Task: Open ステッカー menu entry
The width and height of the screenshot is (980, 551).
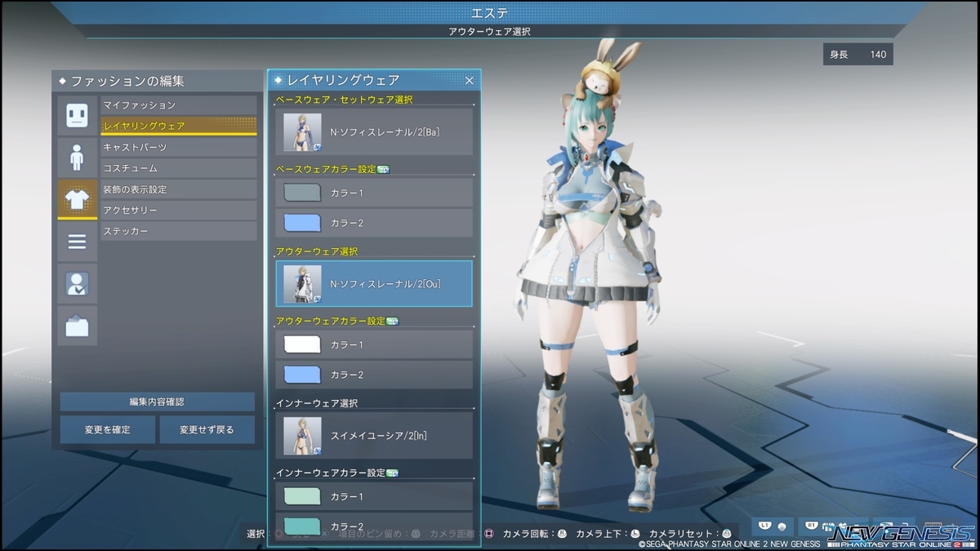Action: [178, 231]
